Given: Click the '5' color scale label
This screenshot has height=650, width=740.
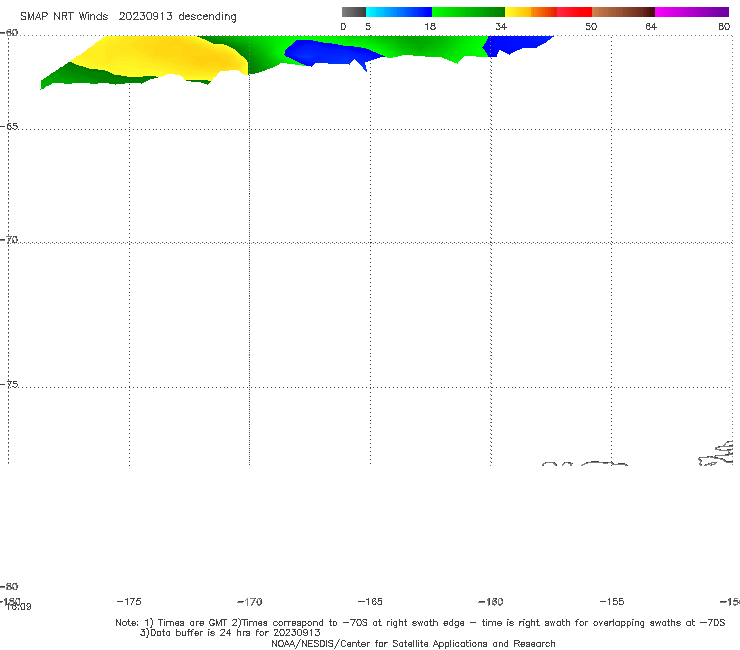Looking at the screenshot, I should click(368, 27).
